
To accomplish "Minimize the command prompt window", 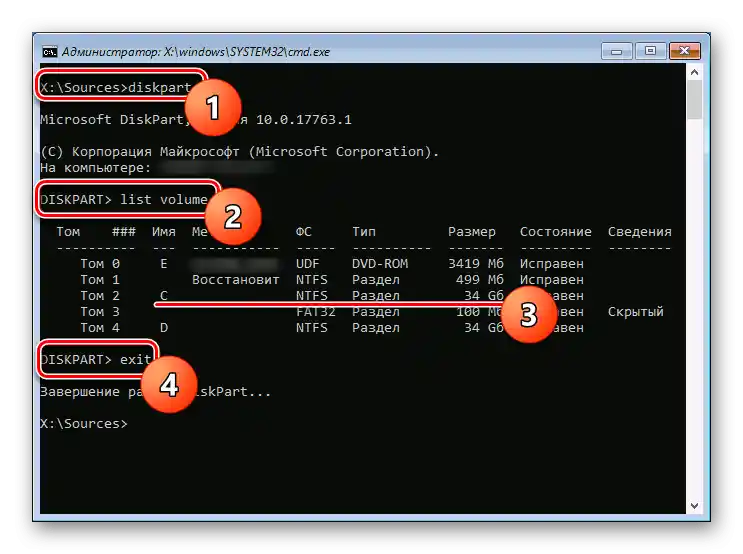I will click(x=616, y=51).
